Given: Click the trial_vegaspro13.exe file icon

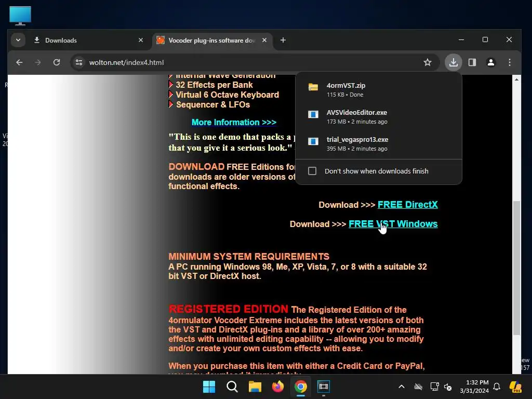Looking at the screenshot, I should [313, 141].
